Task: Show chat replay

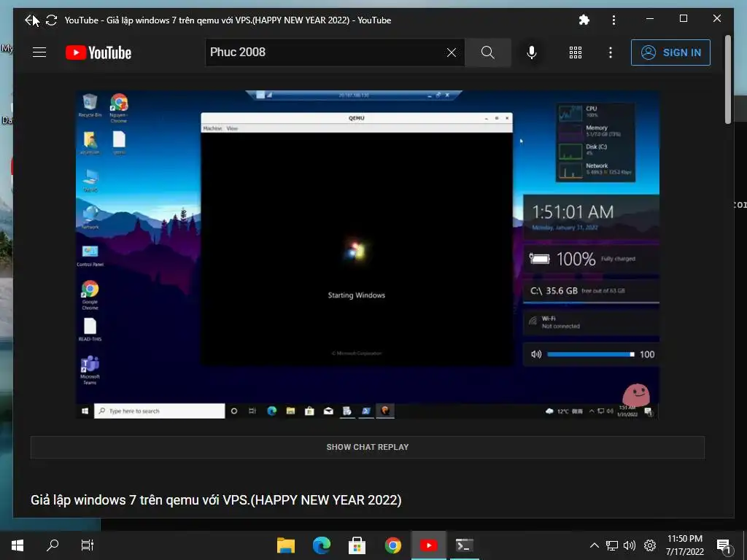Action: [368, 447]
